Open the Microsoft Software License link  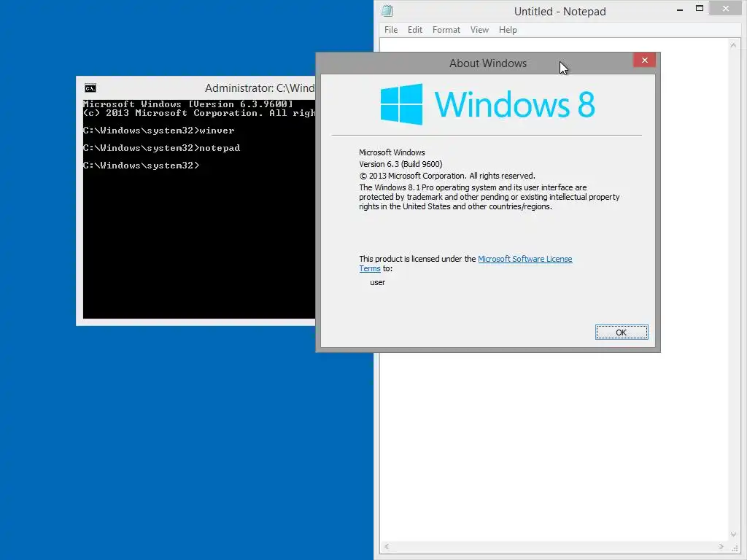pos(525,259)
